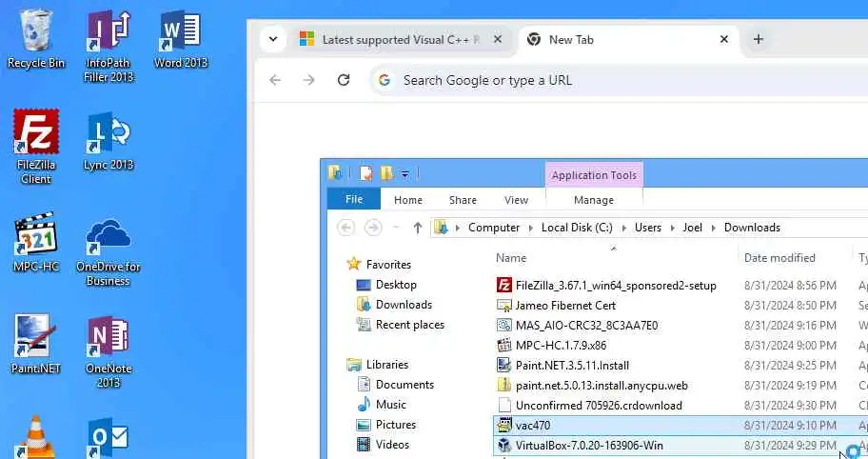Select Favorites in the navigation pane

point(388,265)
